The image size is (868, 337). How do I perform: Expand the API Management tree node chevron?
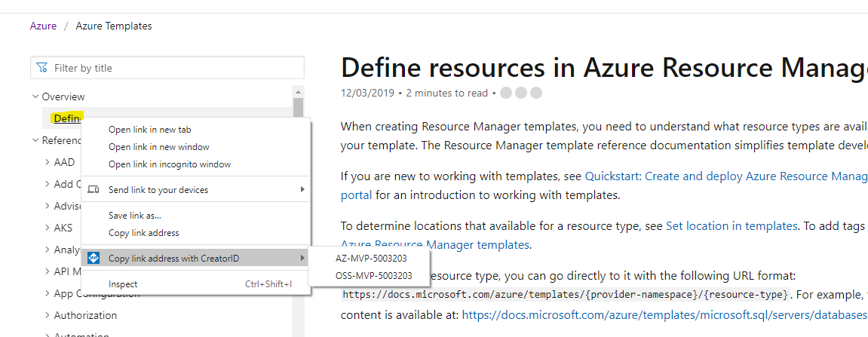click(x=48, y=271)
